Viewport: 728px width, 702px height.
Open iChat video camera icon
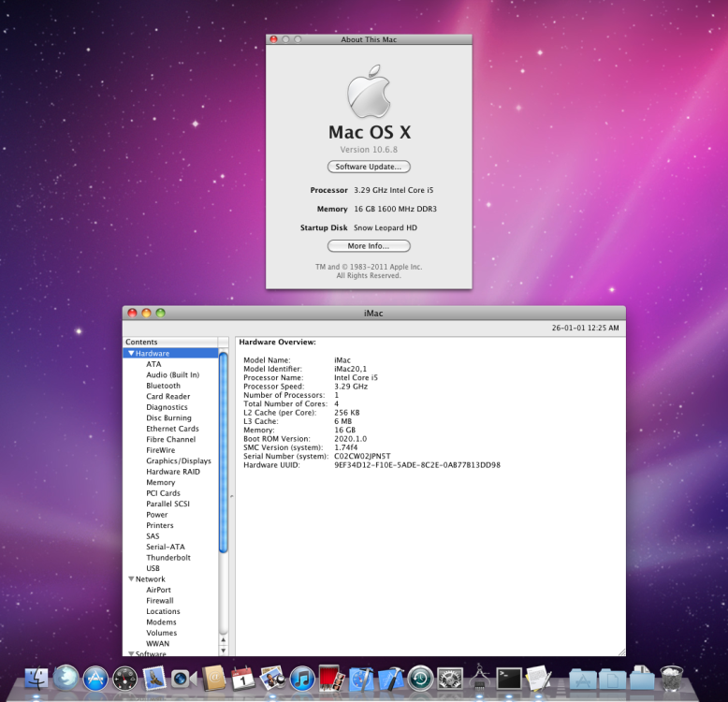point(183,680)
